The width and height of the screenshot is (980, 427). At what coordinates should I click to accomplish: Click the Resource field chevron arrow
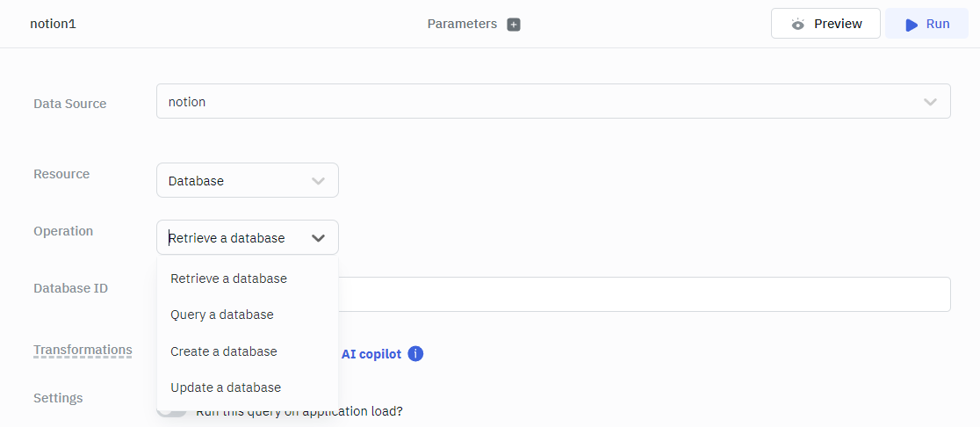tap(319, 181)
